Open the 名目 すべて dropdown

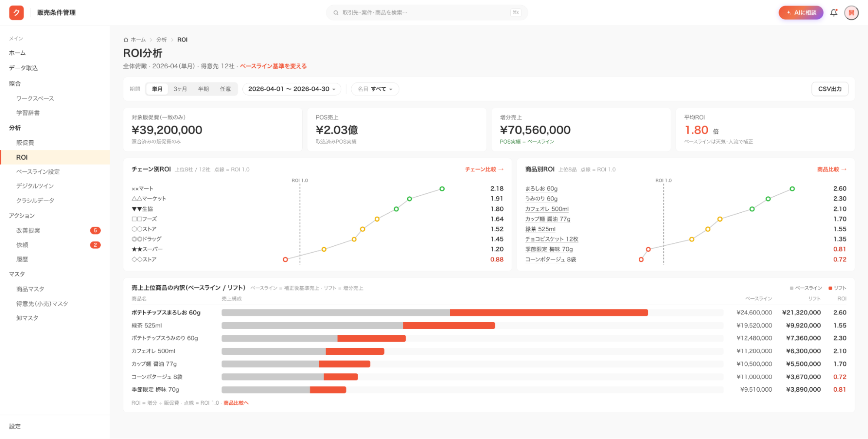coord(375,89)
